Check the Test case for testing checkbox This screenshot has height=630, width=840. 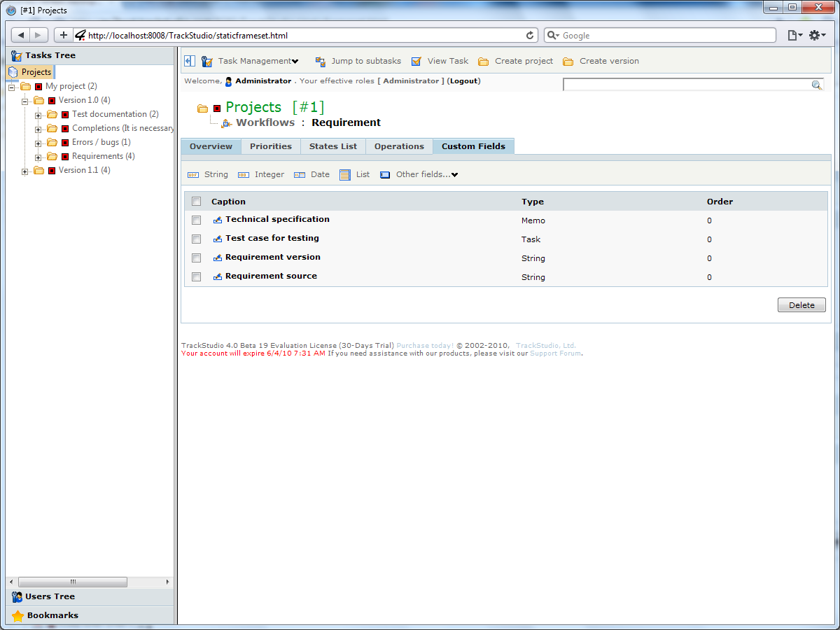(197, 239)
